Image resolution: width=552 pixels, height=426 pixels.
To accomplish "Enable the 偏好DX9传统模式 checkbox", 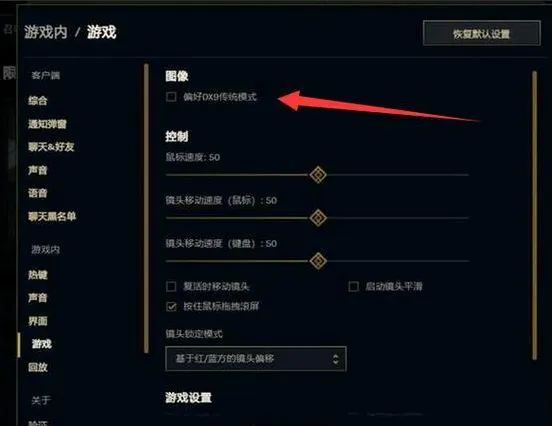I will tap(171, 96).
